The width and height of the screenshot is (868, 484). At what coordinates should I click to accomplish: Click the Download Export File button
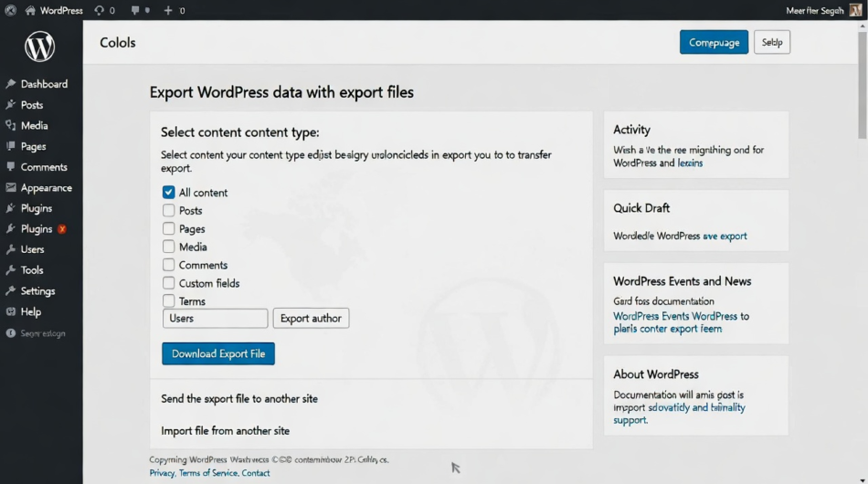(x=218, y=353)
